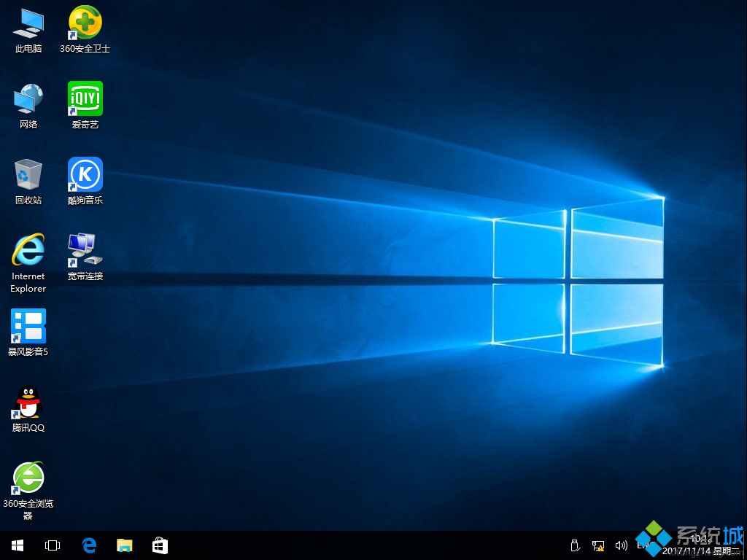Open the Windows Start menu
This screenshot has height=560, width=747.
(x=18, y=545)
